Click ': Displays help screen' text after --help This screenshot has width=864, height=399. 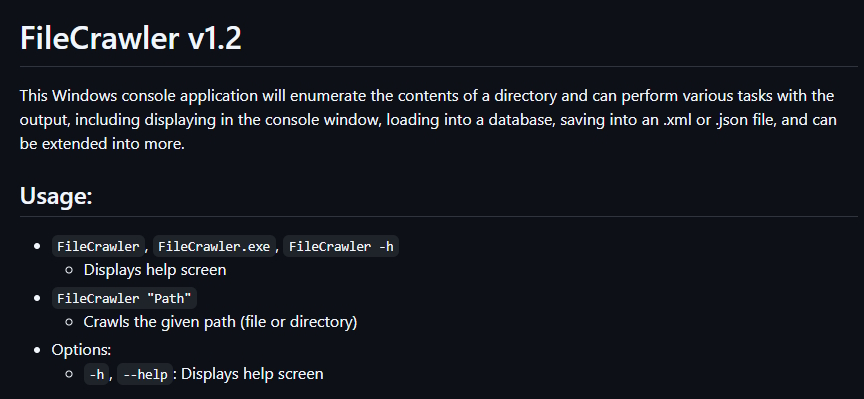(x=249, y=374)
